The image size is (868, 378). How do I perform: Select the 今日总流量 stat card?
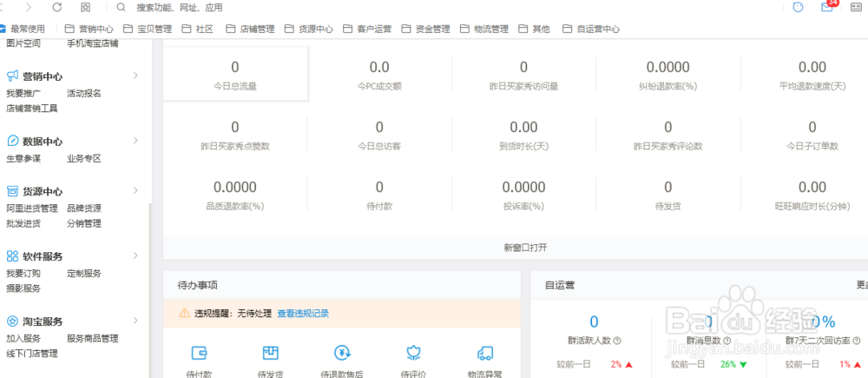click(235, 74)
